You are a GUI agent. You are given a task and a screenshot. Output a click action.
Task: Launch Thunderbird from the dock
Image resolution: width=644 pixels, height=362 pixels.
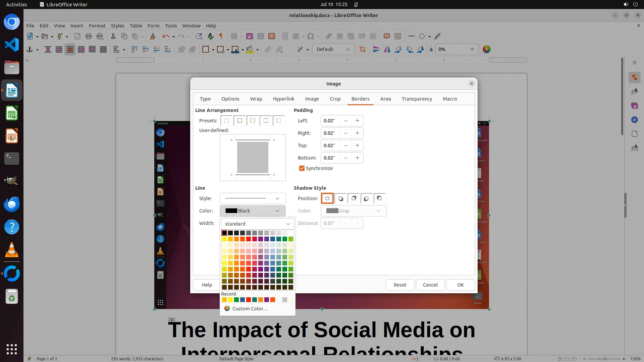pyautogui.click(x=12, y=204)
